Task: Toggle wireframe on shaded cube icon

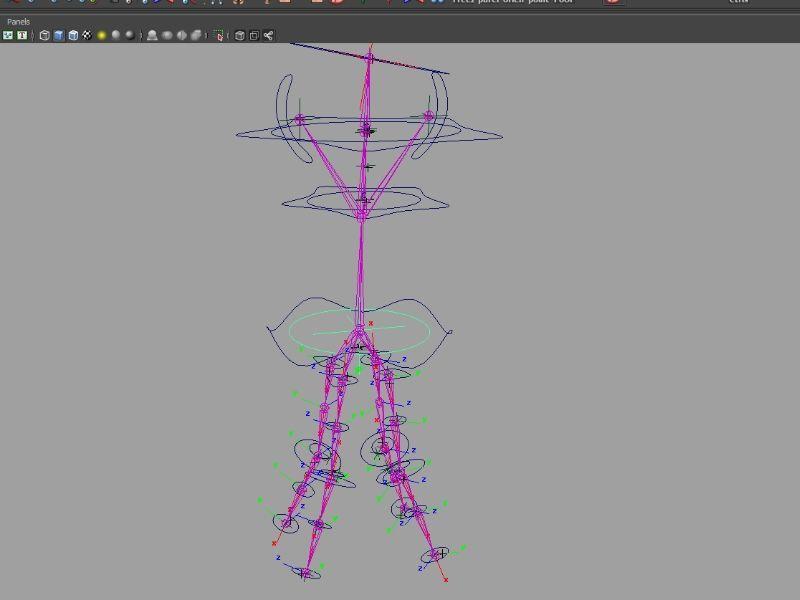Action: (x=73, y=35)
